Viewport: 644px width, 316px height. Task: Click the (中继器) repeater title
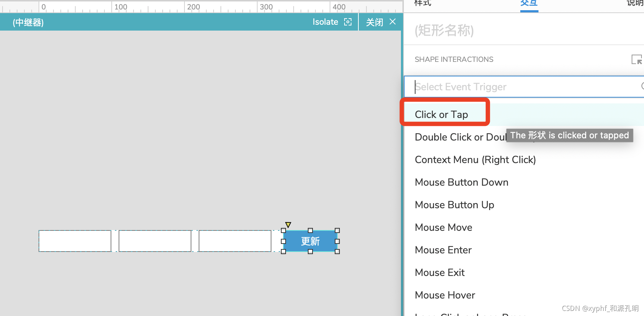28,23
